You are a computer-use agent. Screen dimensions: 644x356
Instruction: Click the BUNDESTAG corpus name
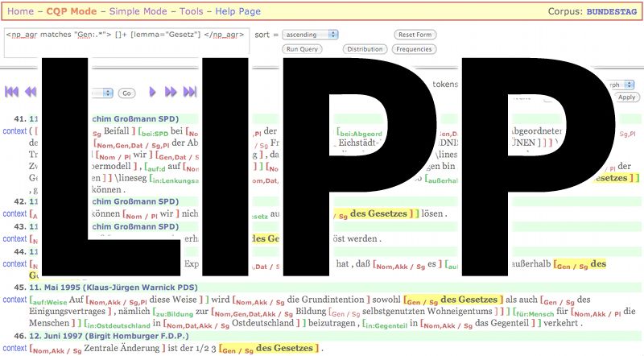[612, 12]
